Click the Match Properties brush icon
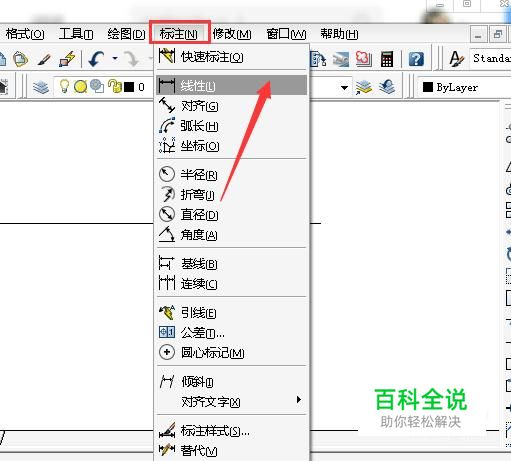The height and width of the screenshot is (461, 511). [44, 59]
